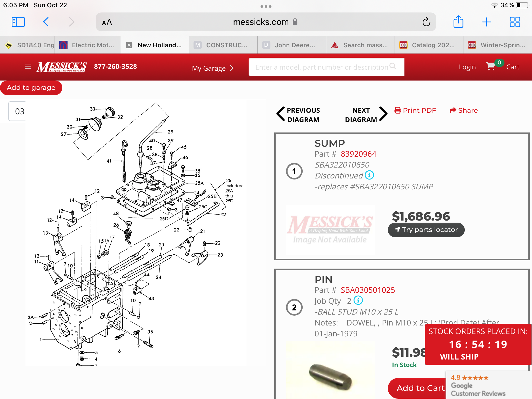Call the 877-260-3528 phone link
This screenshot has height=399, width=532.
[115, 66]
